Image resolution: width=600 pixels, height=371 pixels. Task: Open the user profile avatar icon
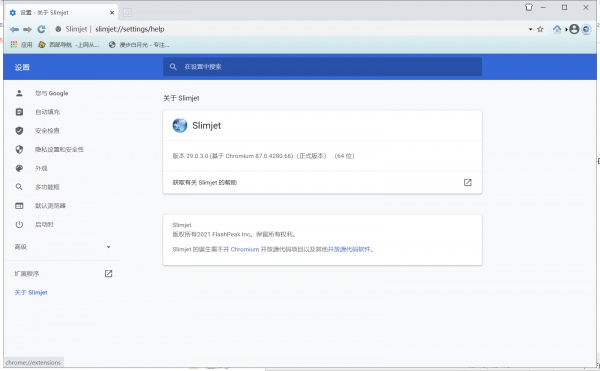(574, 29)
